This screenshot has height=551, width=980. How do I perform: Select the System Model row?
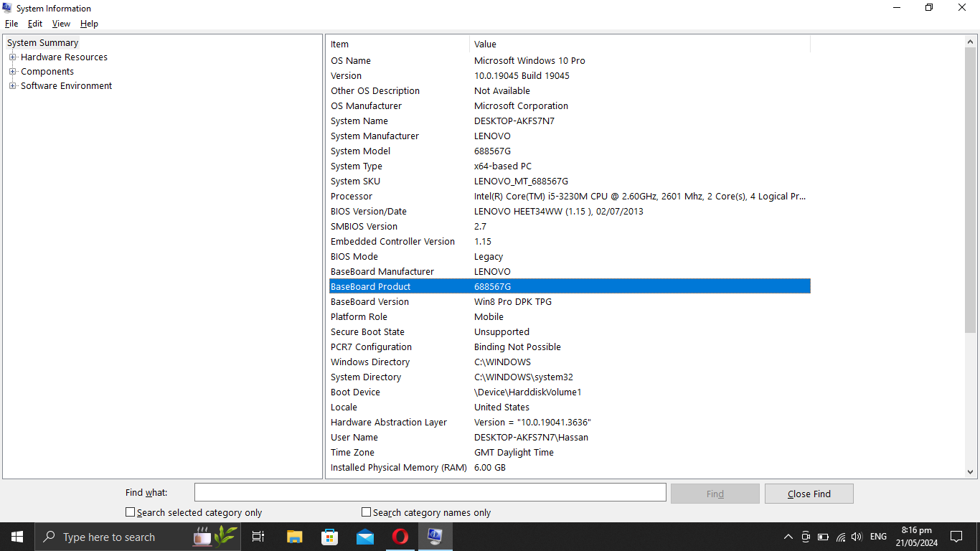click(x=569, y=151)
